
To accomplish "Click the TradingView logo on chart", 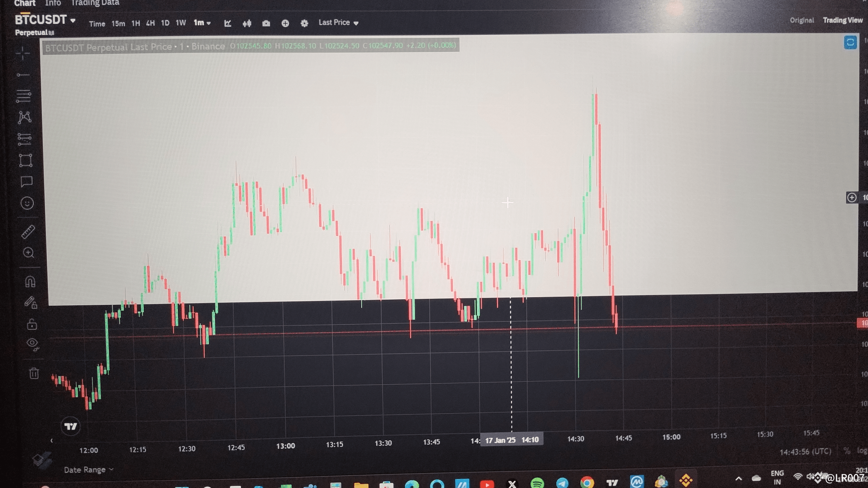I will coord(71,426).
